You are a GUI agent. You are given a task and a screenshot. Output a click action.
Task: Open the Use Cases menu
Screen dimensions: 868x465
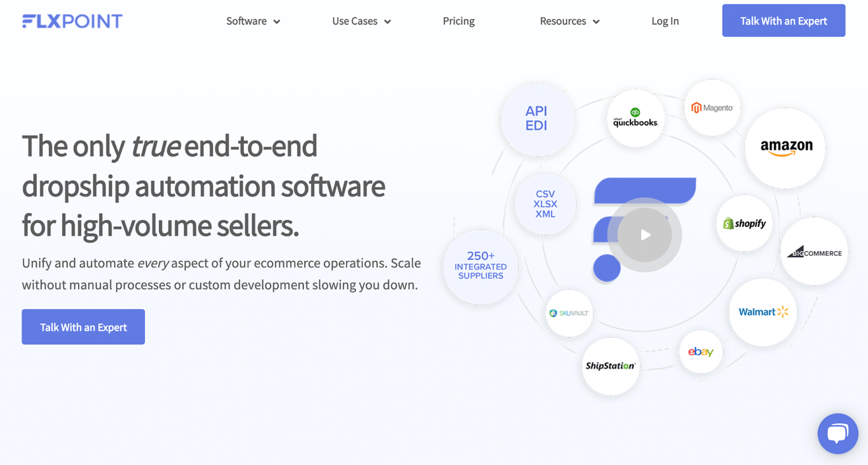[355, 21]
